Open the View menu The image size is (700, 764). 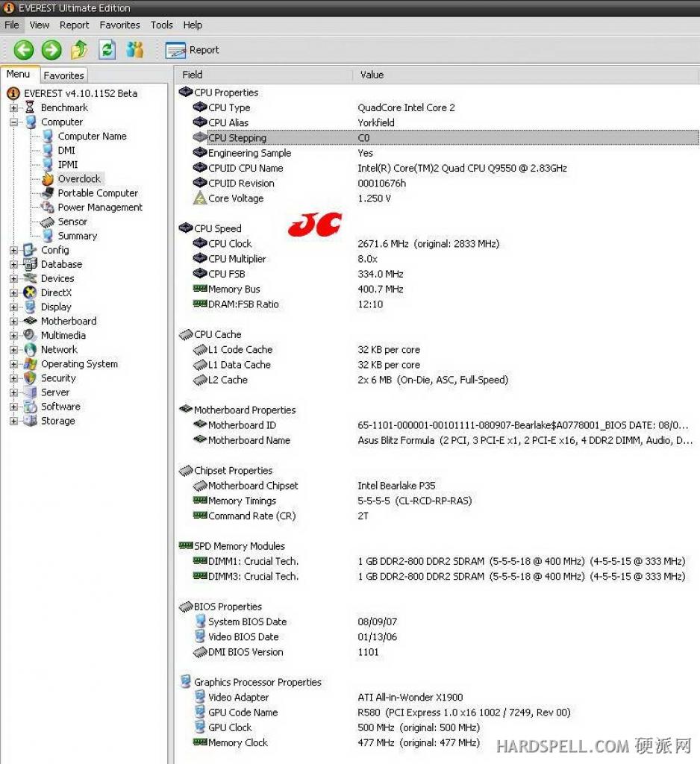[x=39, y=25]
